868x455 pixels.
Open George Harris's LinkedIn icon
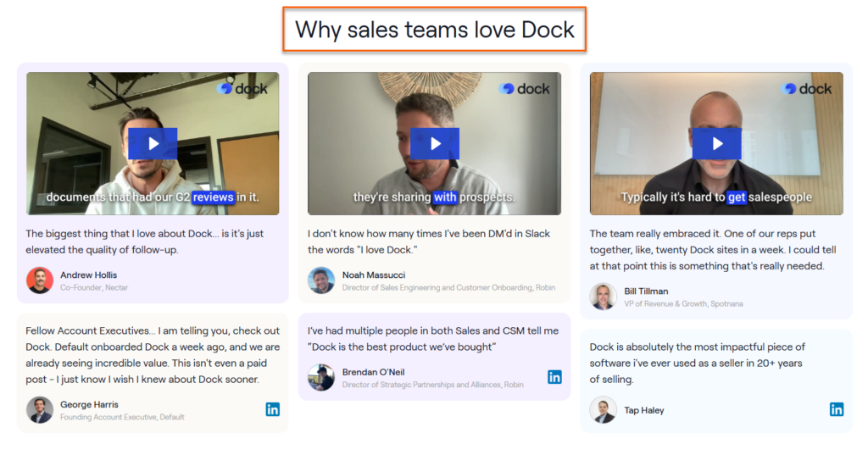[272, 409]
